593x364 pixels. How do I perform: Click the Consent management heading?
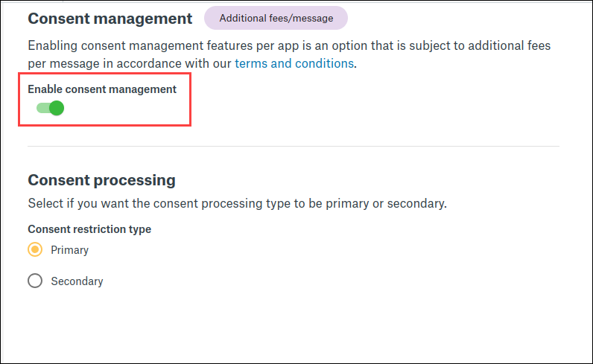(x=110, y=18)
